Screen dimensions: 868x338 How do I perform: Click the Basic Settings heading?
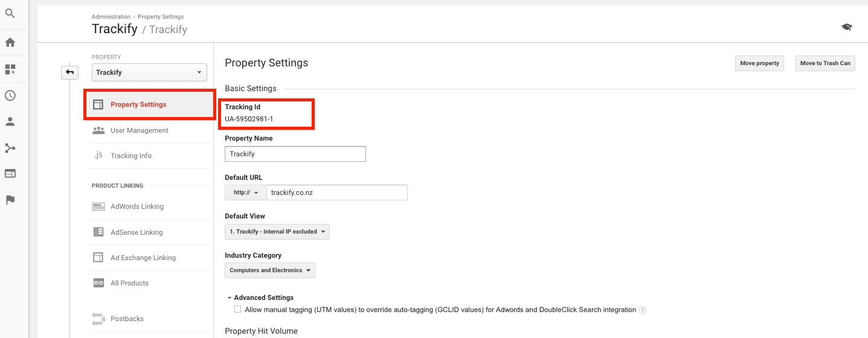(251, 88)
